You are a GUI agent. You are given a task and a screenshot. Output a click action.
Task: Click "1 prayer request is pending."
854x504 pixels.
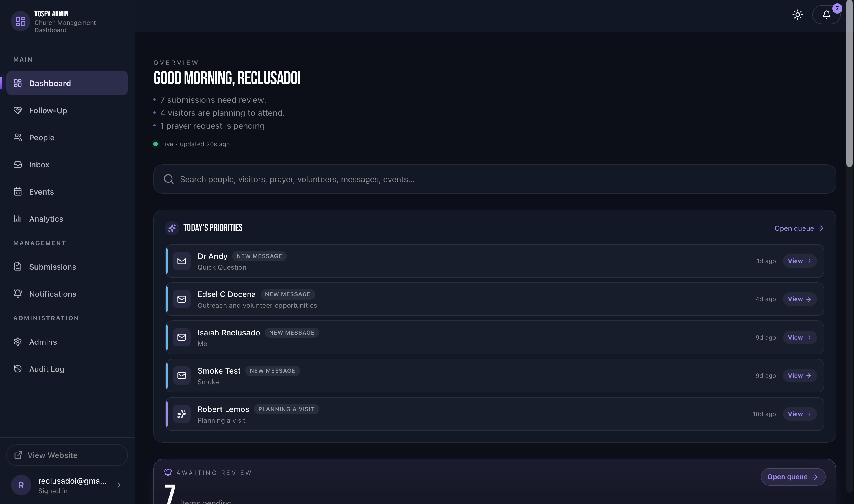(x=213, y=126)
